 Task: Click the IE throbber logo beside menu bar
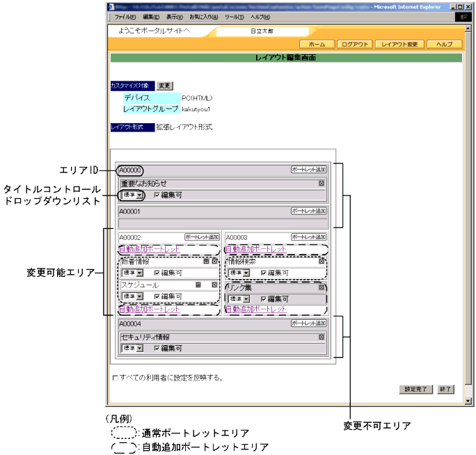(x=463, y=17)
